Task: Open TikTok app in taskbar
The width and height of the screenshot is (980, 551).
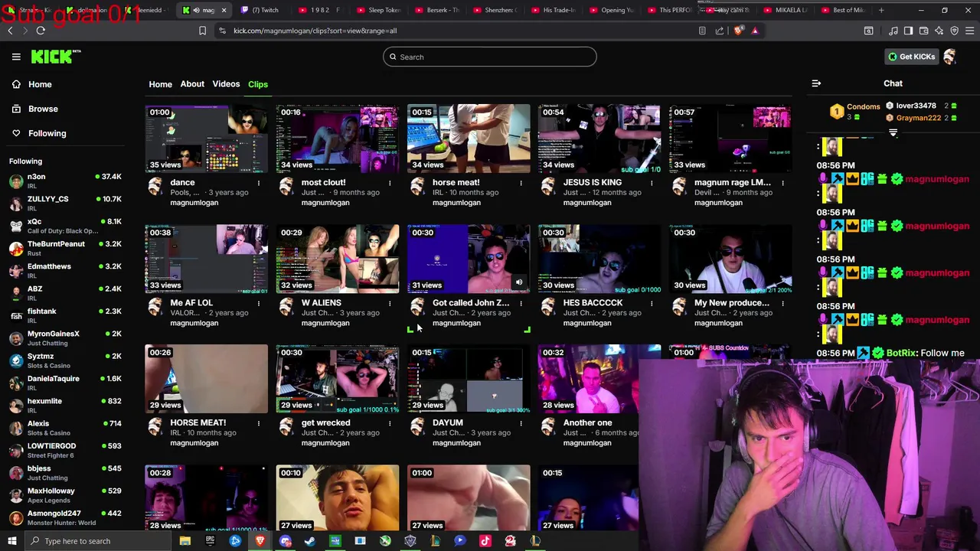Action: click(485, 541)
